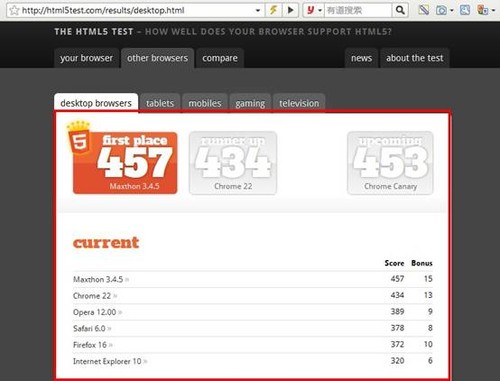Click Firefox score value 372
The width and height of the screenshot is (500, 381).
[397, 344]
